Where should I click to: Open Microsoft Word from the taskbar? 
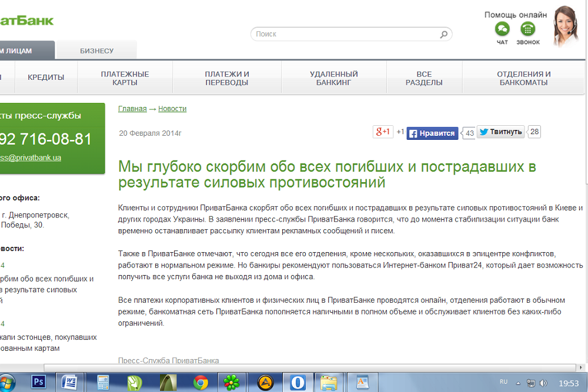click(x=70, y=383)
